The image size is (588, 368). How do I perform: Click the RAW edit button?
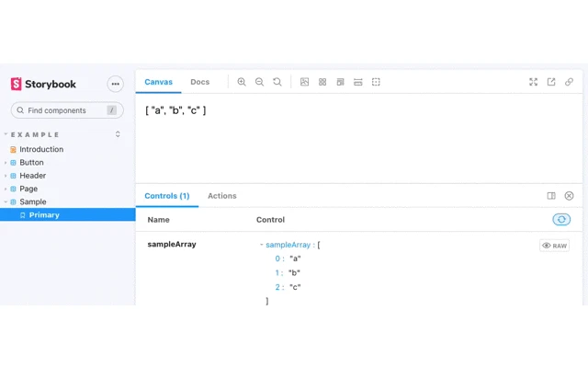point(554,246)
